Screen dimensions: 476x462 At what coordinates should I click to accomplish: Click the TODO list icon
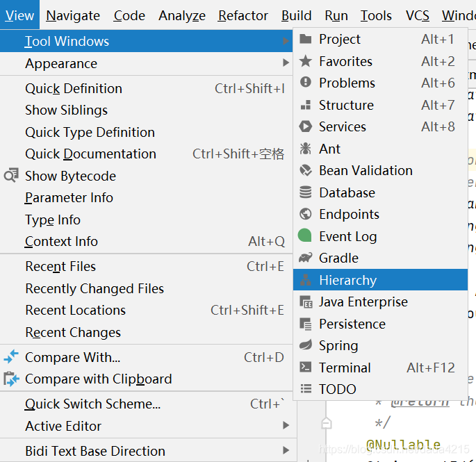306,389
